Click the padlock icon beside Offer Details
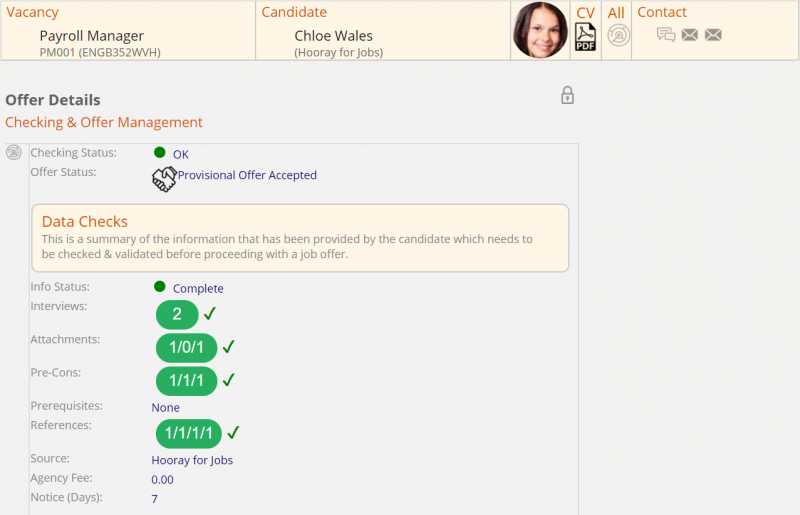800x515 pixels. (x=567, y=96)
